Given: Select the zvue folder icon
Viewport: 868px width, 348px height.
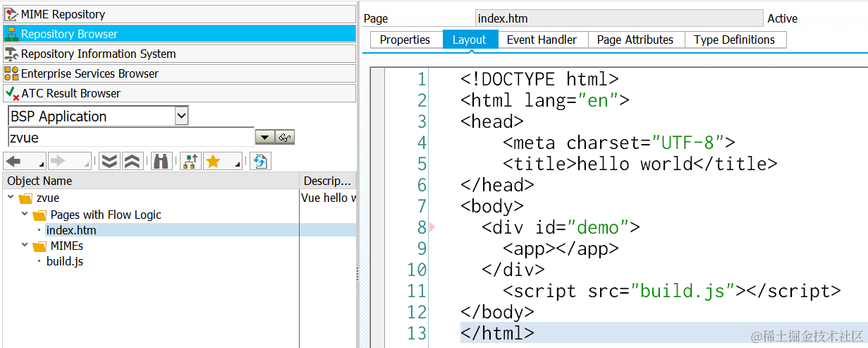Looking at the screenshot, I should coord(25,198).
